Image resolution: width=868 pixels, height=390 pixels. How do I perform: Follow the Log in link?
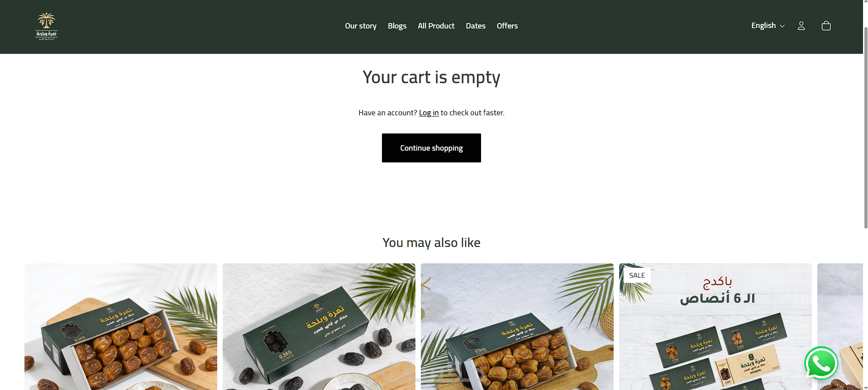point(429,113)
